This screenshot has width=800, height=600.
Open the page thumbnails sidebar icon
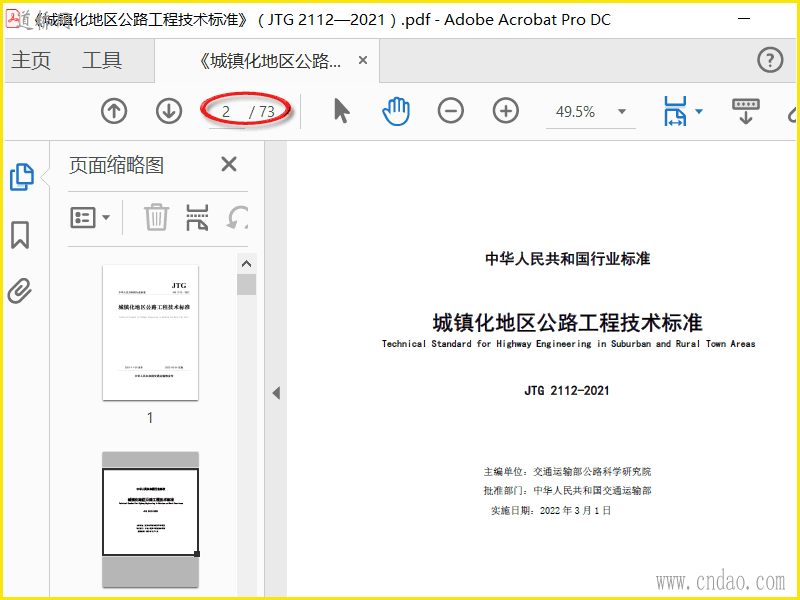click(21, 177)
